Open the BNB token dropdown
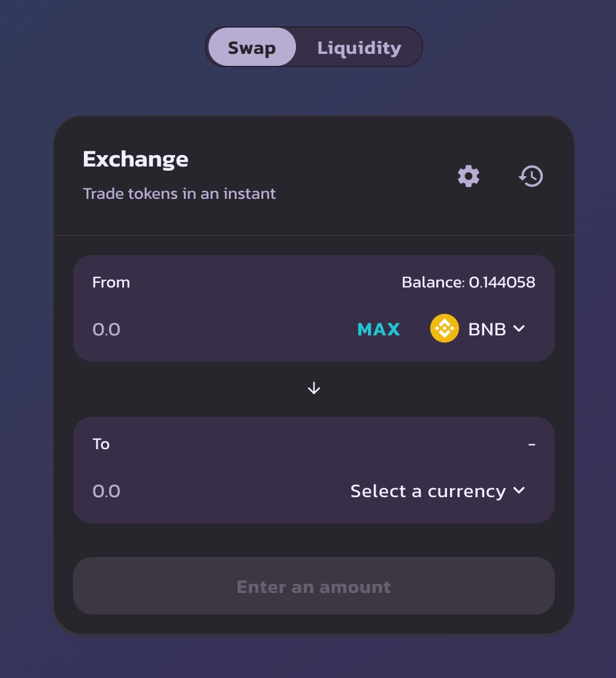 485,329
